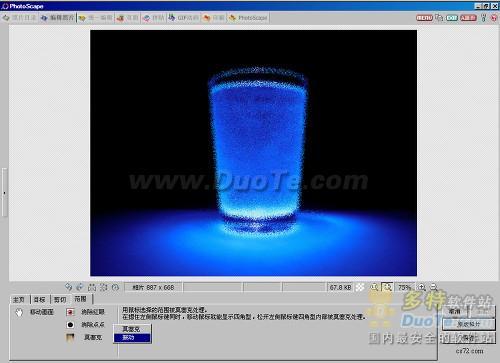
Task: Click the rotate right icon below the image
Action: click(x=80, y=287)
